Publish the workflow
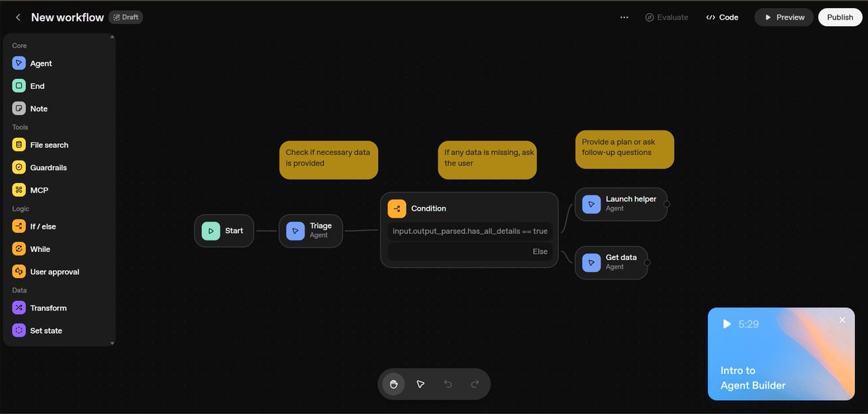Viewport: 868px width, 414px height. pyautogui.click(x=840, y=17)
